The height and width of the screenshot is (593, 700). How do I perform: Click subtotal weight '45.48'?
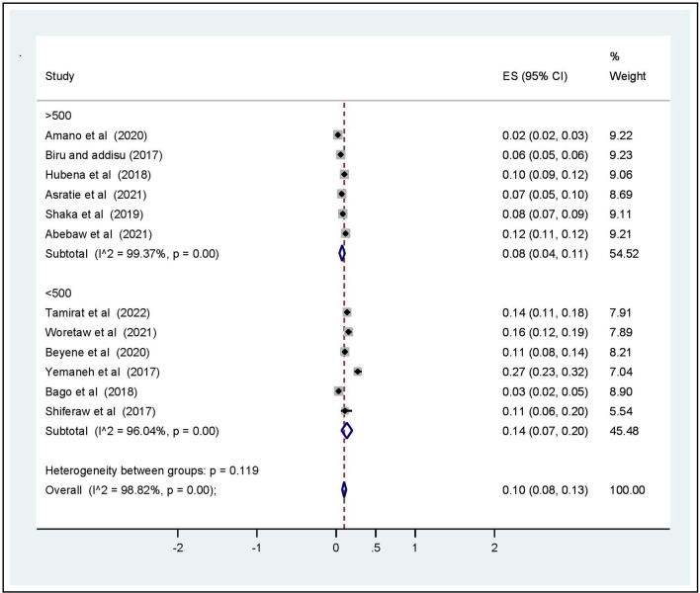624,431
